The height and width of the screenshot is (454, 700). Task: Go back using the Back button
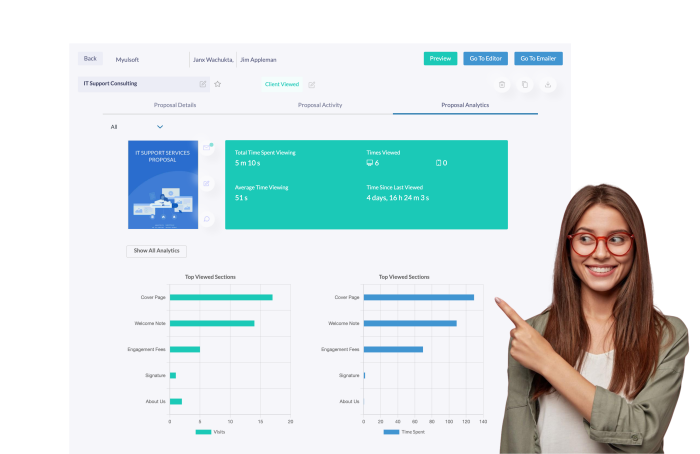[x=91, y=59]
